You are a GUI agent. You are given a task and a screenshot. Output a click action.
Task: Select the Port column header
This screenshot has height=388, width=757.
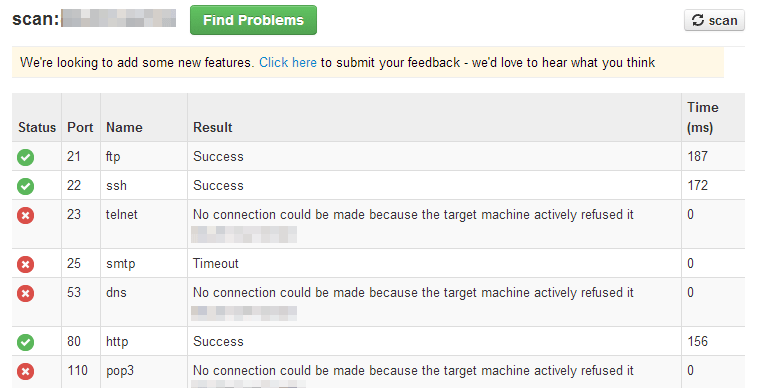80,127
